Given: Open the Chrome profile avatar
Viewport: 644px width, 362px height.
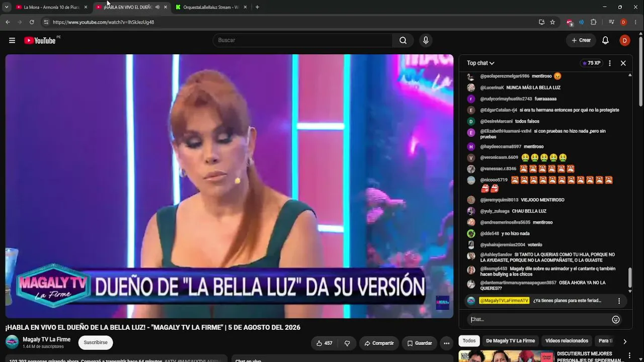Looking at the screenshot, I should (623, 22).
